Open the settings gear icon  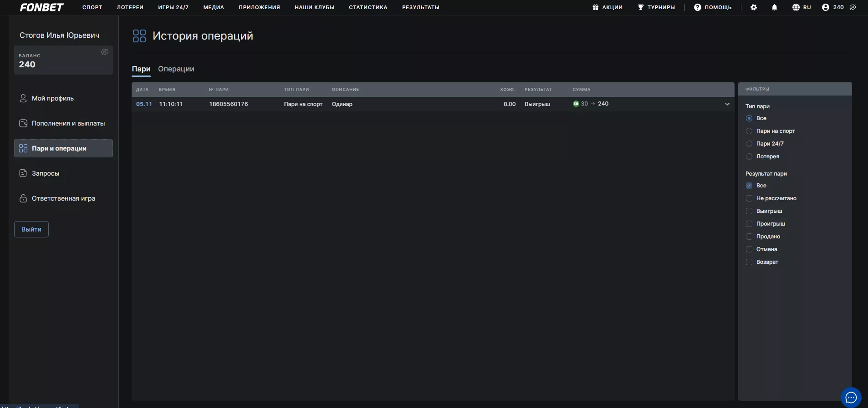pyautogui.click(x=754, y=7)
